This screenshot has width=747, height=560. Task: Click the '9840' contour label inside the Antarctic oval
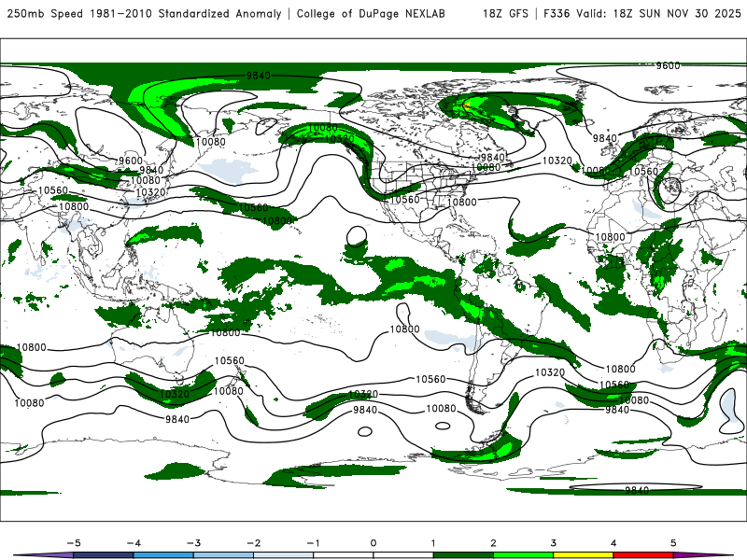coord(637,490)
